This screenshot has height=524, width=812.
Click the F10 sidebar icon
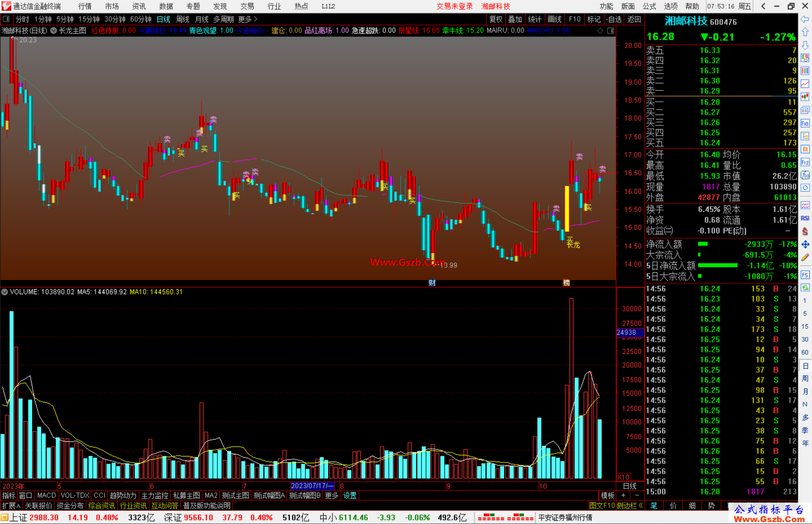pyautogui.click(x=805, y=123)
